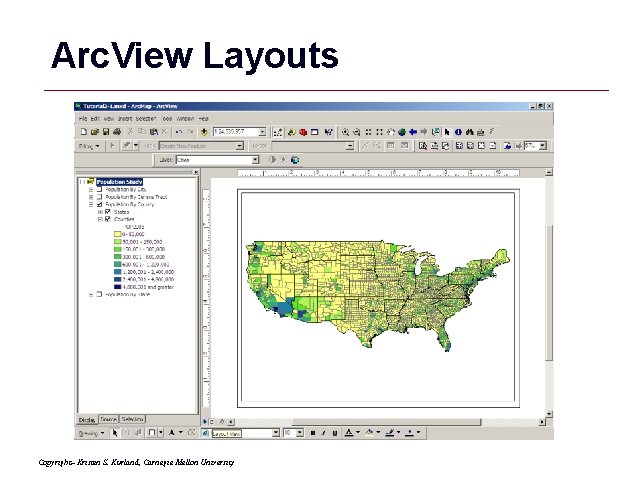Click the Layout Pan icon

pos(445,146)
